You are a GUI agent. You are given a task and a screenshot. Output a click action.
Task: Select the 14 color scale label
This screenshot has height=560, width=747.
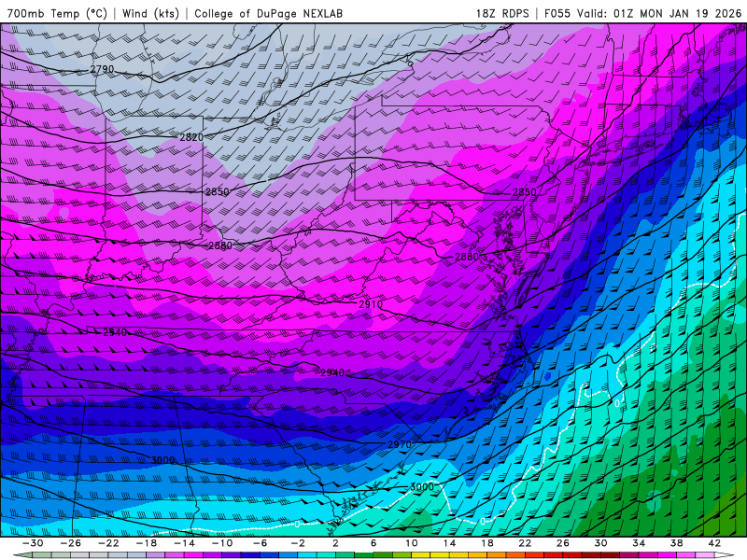449,543
